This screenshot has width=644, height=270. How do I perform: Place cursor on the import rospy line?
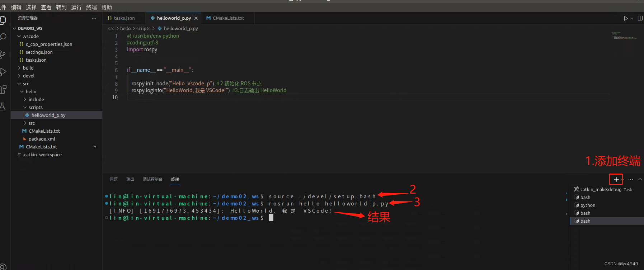(142, 49)
